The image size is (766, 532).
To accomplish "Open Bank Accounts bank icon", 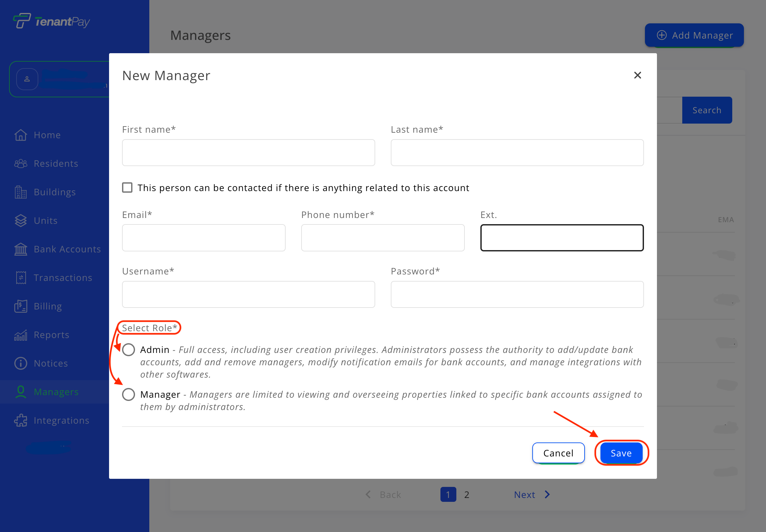I will pyautogui.click(x=21, y=249).
